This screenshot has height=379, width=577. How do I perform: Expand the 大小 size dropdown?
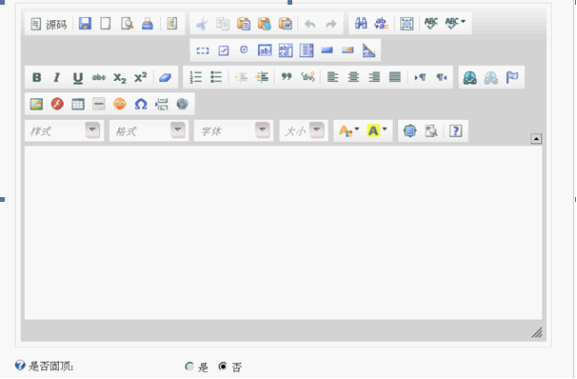(304, 131)
